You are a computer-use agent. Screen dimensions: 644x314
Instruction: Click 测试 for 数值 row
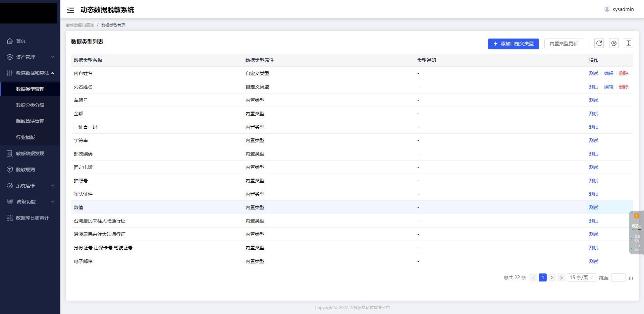594,207
